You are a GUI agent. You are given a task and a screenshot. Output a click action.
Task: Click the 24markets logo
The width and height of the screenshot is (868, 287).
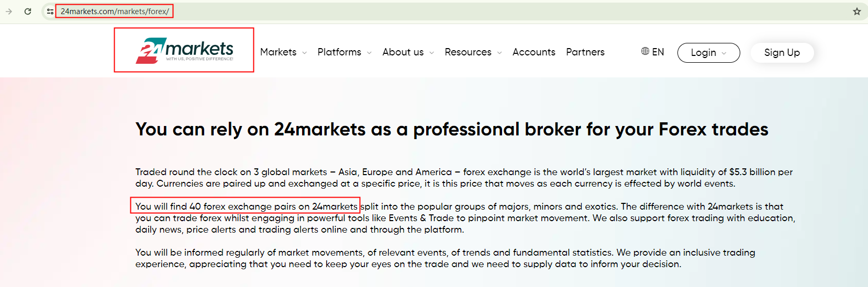[x=184, y=50]
